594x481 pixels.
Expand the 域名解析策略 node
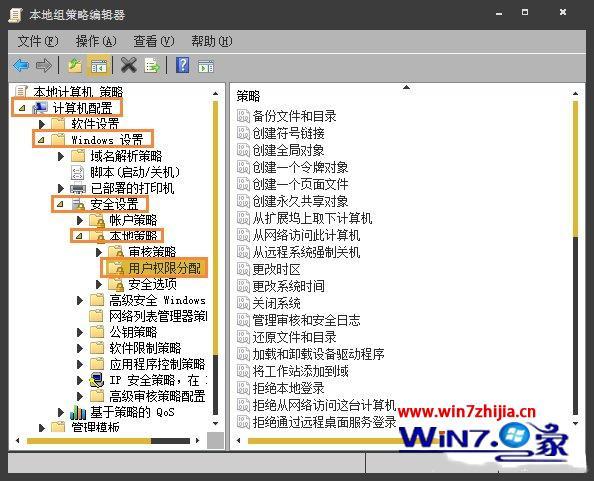61,156
